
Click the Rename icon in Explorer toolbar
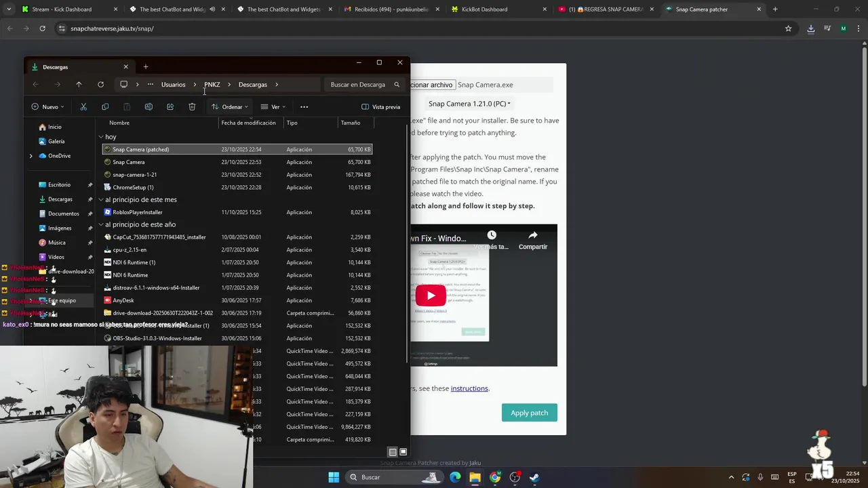pyautogui.click(x=149, y=106)
